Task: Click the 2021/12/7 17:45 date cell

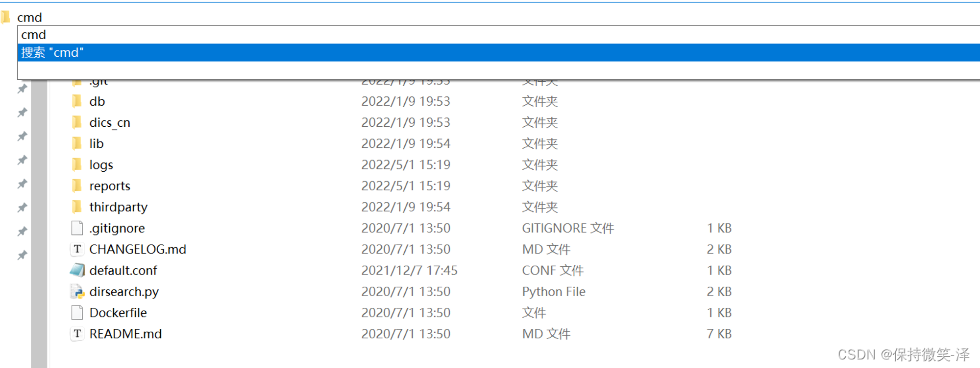Action: [x=409, y=270]
